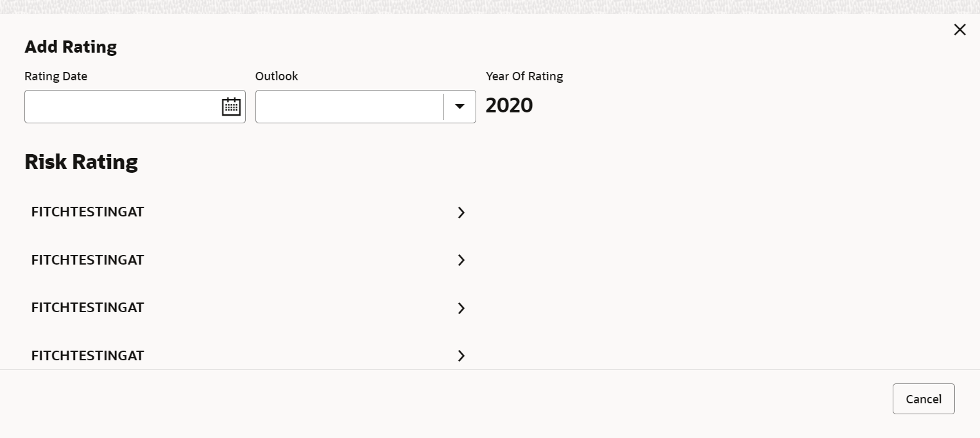
Task: Select the last FITCHTESTINGAT rating row label
Action: [88, 356]
